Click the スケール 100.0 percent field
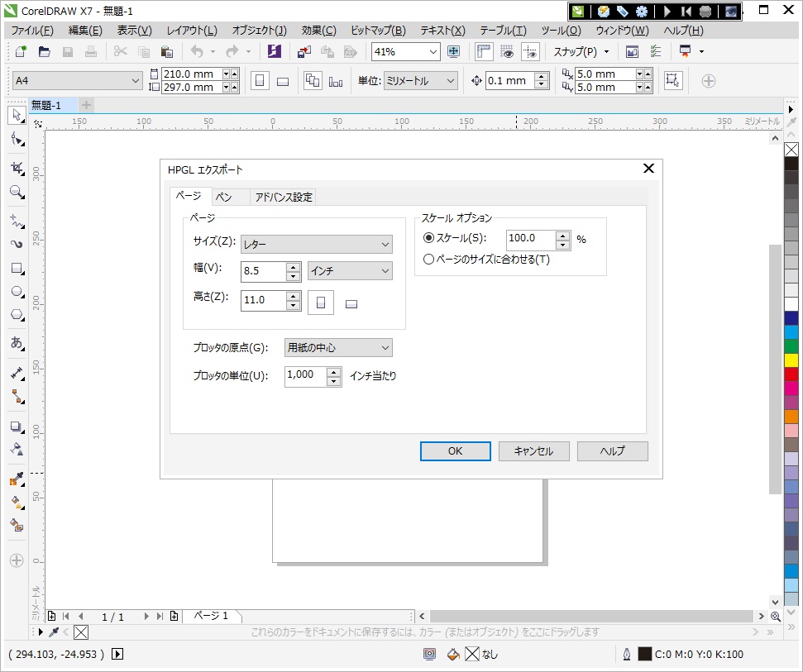Viewport: 803px width, 672px height. click(x=531, y=239)
